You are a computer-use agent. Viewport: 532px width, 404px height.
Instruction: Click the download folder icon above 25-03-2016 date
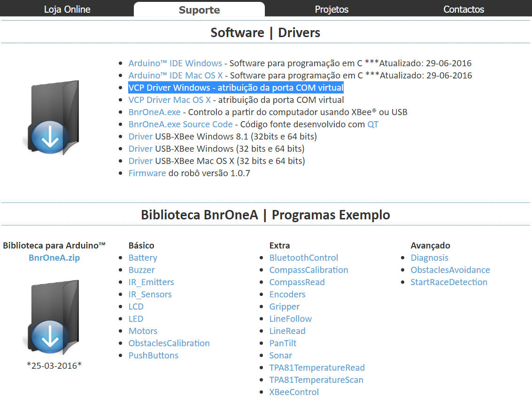pos(51,317)
